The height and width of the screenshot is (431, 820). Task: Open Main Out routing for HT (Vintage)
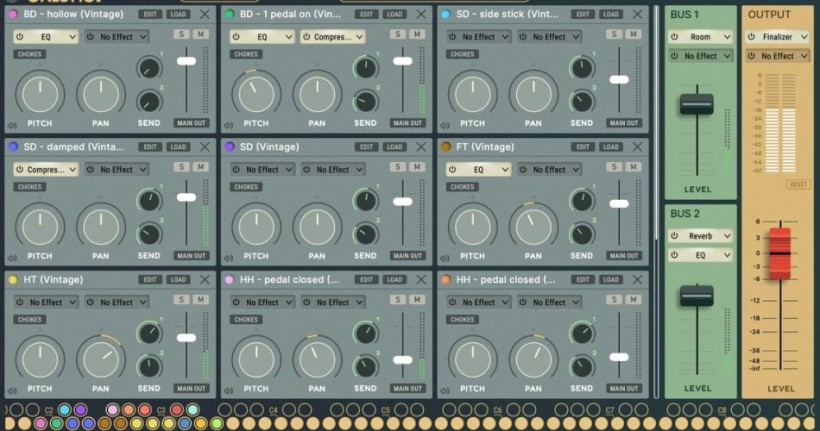tap(191, 388)
